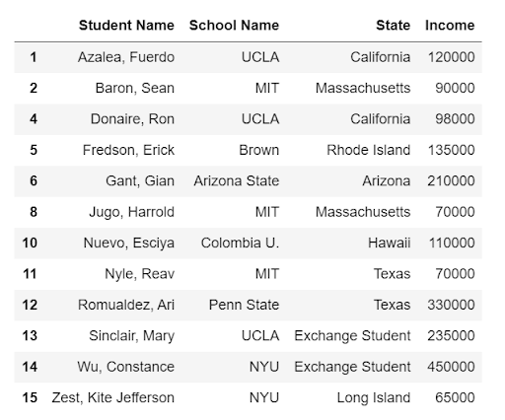Select the Brown school cell
The width and height of the screenshot is (505, 420).
tap(259, 150)
